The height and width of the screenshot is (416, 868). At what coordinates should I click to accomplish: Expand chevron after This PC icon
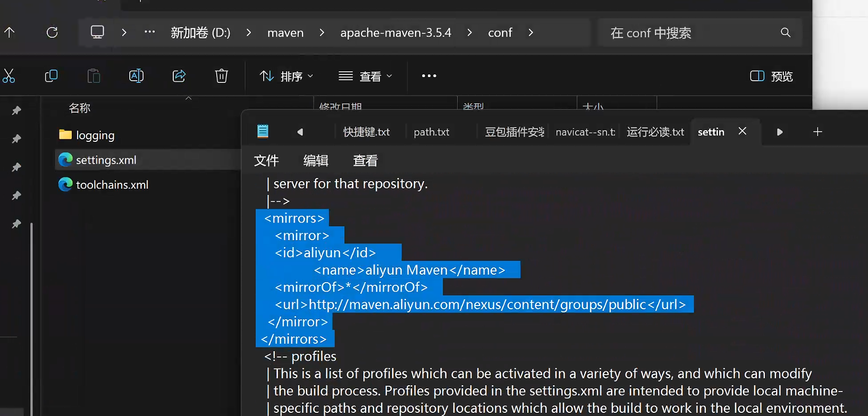124,32
